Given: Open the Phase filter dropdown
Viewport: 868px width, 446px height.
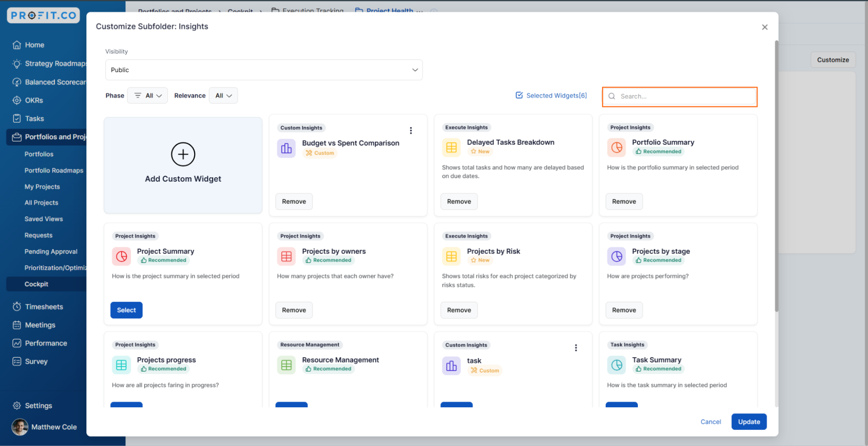Looking at the screenshot, I should (x=148, y=96).
